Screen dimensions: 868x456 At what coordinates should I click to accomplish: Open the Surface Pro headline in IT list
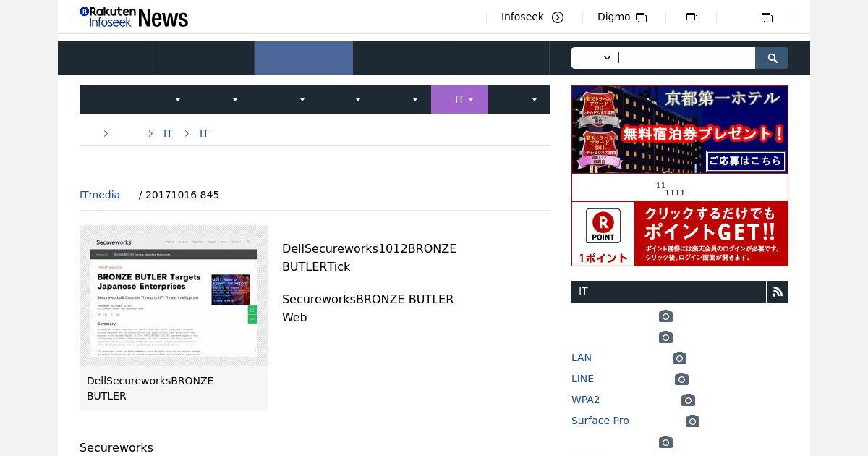pos(600,421)
